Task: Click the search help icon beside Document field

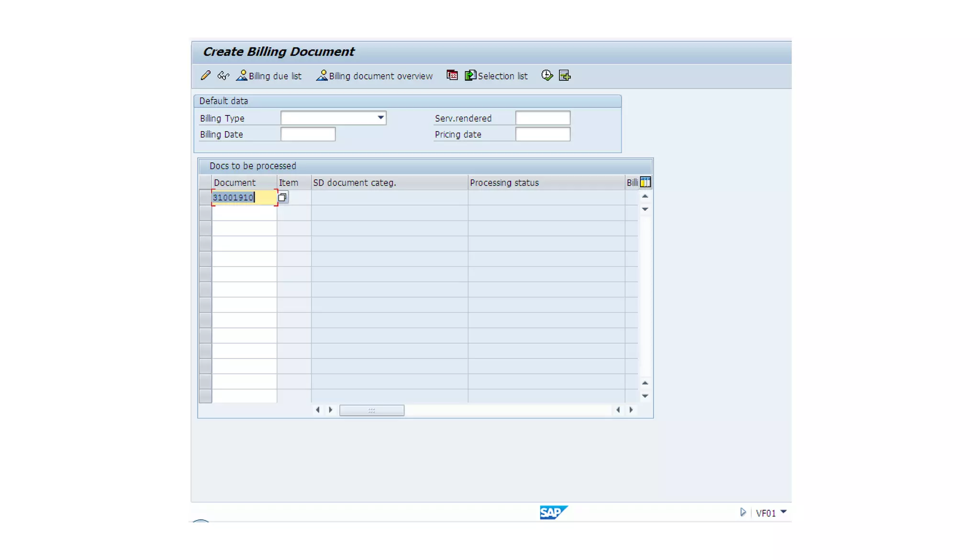Action: coord(282,197)
